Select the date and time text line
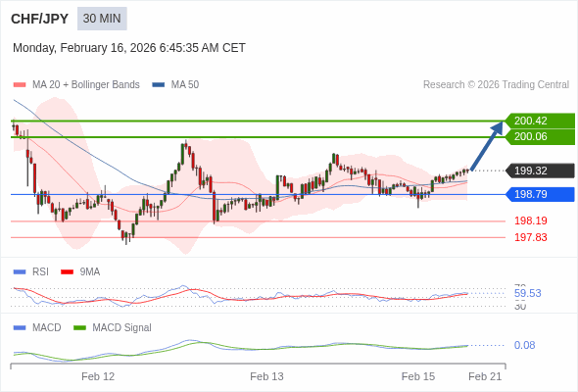The height and width of the screenshot is (392, 578). [129, 48]
